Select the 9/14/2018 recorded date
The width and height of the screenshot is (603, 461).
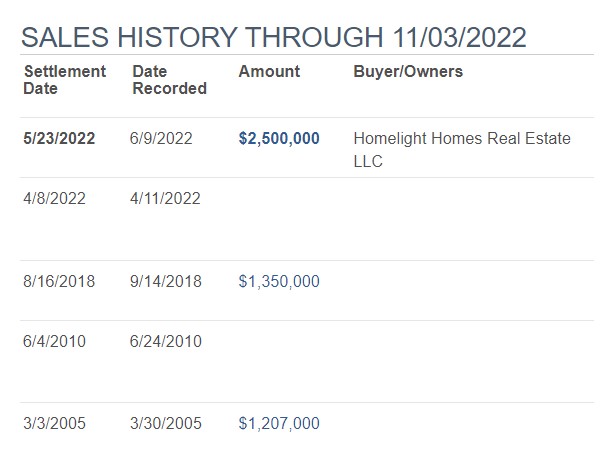point(166,281)
